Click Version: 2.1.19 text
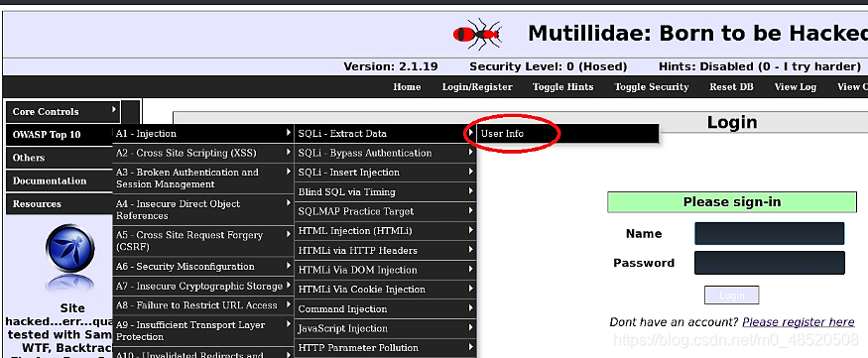 point(391,67)
